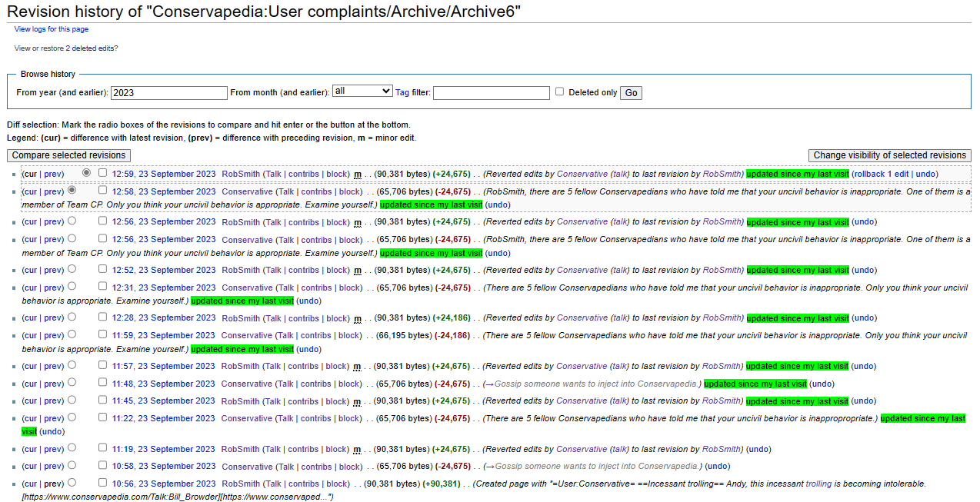Open the 12:31, 23 September 2023 revision link
The width and height of the screenshot is (980, 502).
click(164, 288)
